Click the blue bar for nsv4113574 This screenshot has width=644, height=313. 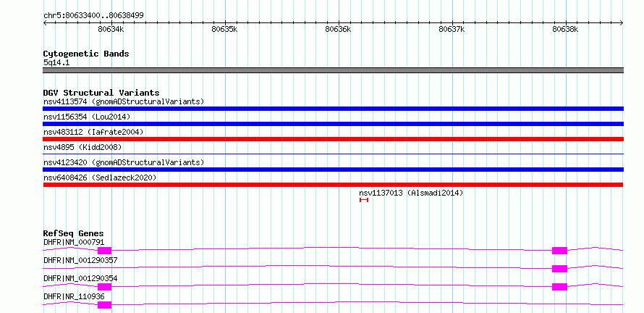[333, 109]
